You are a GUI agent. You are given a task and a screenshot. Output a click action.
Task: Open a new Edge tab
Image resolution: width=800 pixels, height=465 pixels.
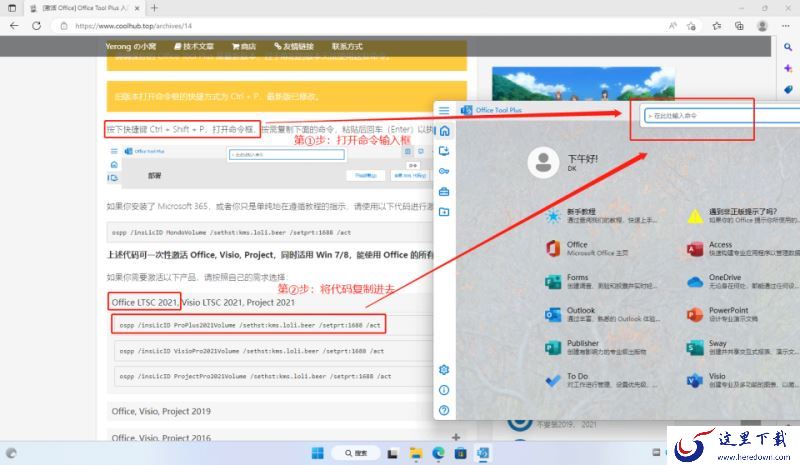[154, 8]
